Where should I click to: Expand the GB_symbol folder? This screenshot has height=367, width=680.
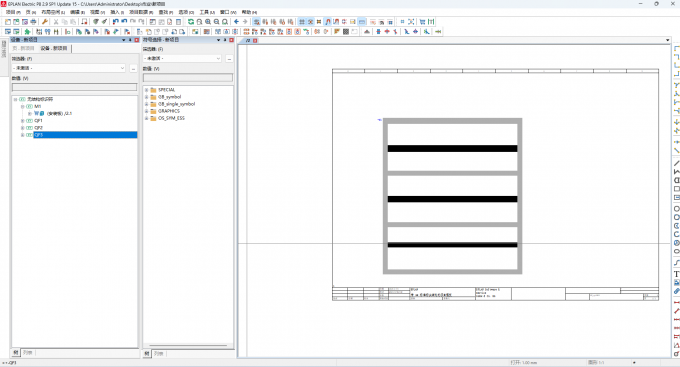146,97
